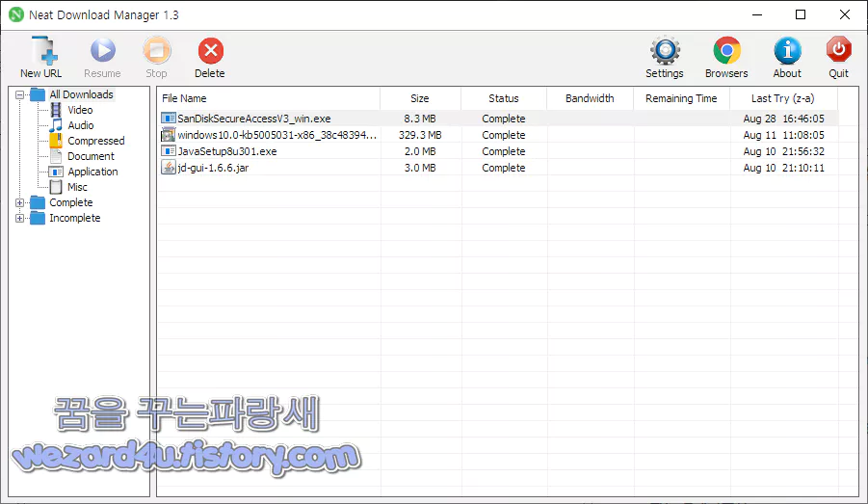The image size is (868, 504).
Task: Maximize the Neat Download Manager window
Action: point(801,15)
